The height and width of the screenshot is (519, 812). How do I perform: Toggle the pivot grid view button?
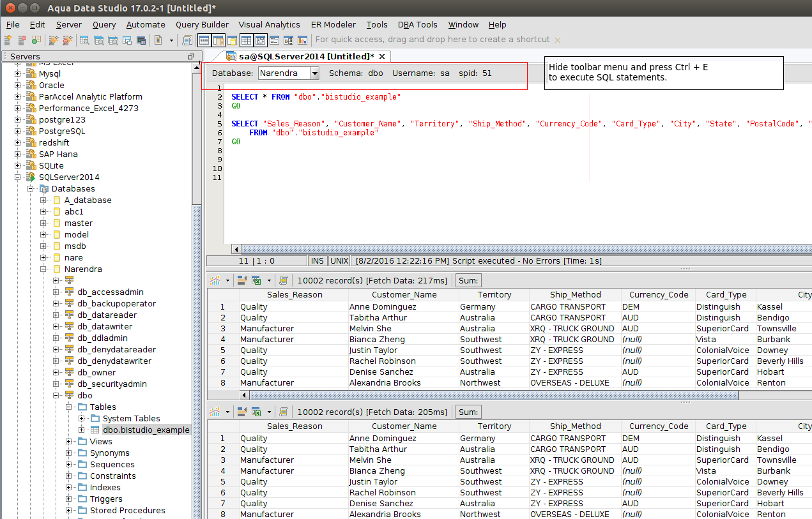click(x=261, y=40)
